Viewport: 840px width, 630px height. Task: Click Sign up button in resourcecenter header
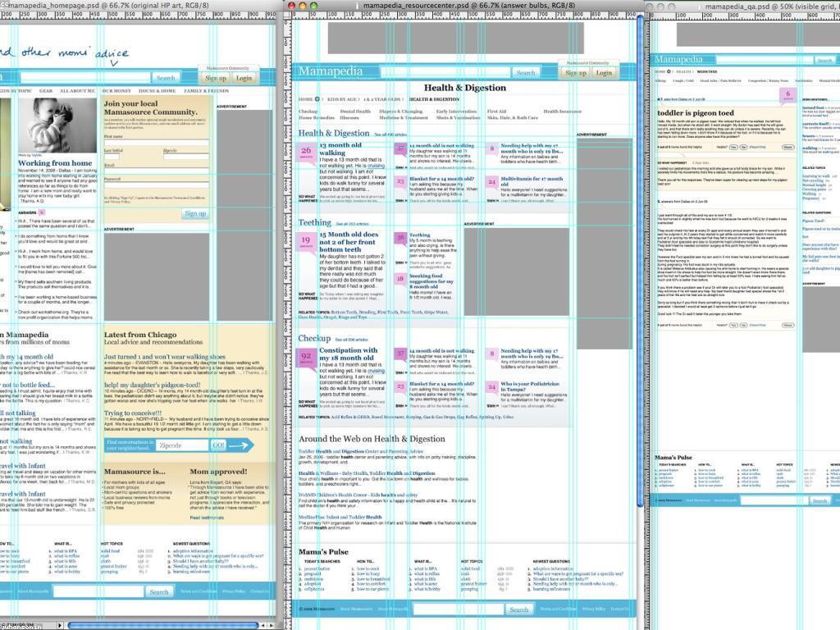[x=576, y=72]
